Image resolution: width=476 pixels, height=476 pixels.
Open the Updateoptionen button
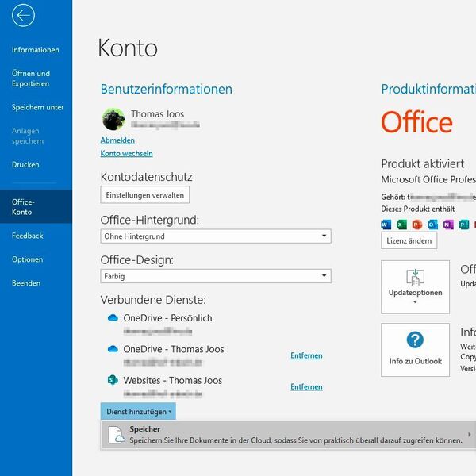(415, 287)
